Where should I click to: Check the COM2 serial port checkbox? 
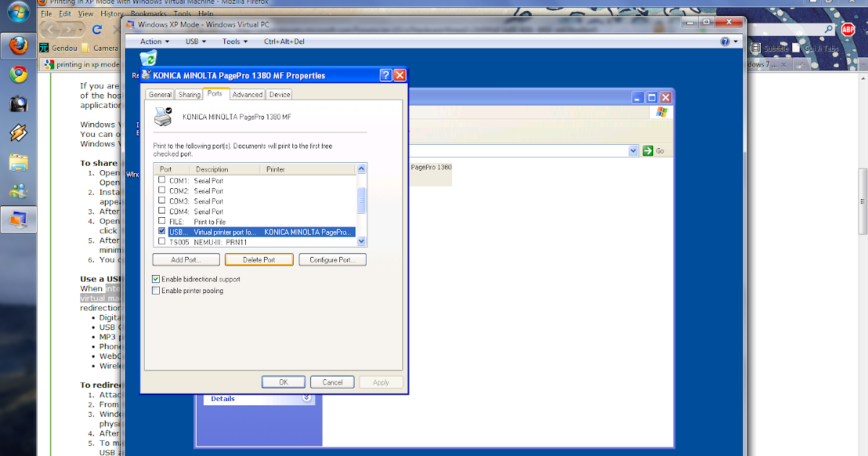pyautogui.click(x=162, y=190)
